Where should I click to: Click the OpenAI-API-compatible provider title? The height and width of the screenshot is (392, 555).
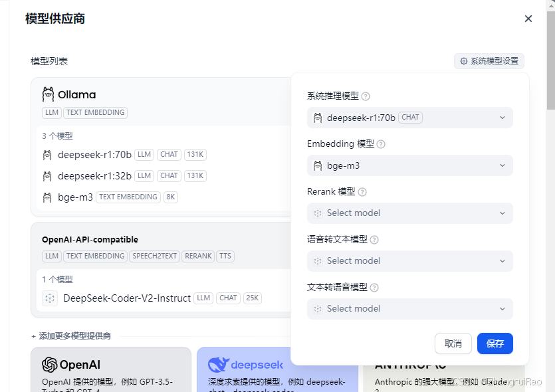pyautogui.click(x=90, y=239)
